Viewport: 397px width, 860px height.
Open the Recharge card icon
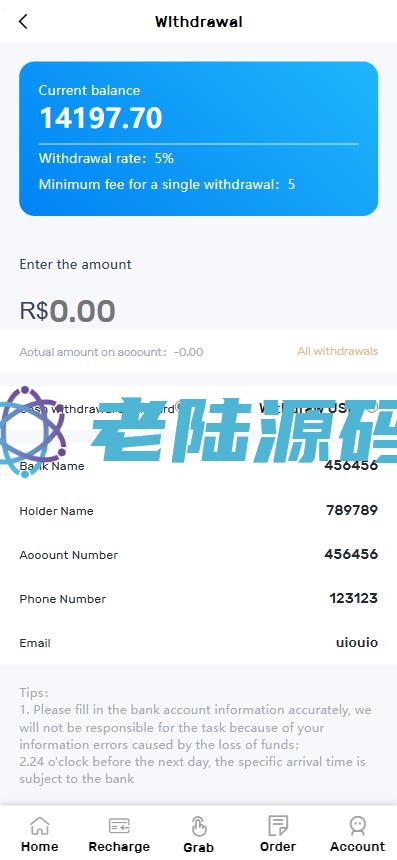coord(119,825)
